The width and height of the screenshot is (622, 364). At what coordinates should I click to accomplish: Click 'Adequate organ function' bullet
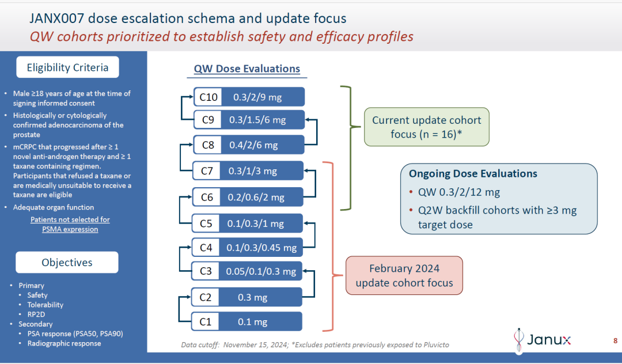(54, 207)
